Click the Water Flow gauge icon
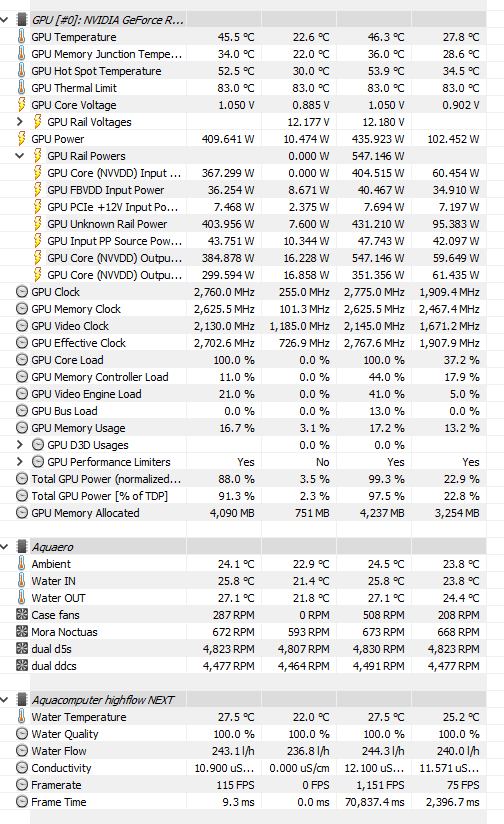 22,750
